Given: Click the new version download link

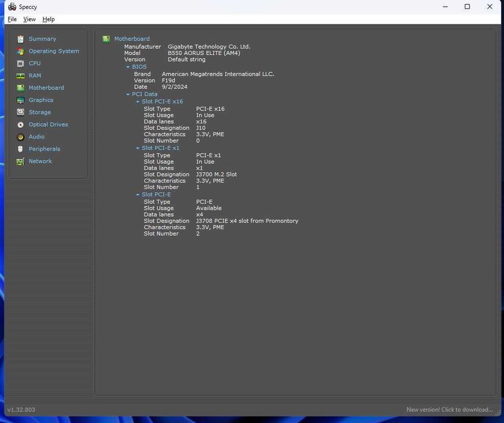Looking at the screenshot, I should [450, 410].
